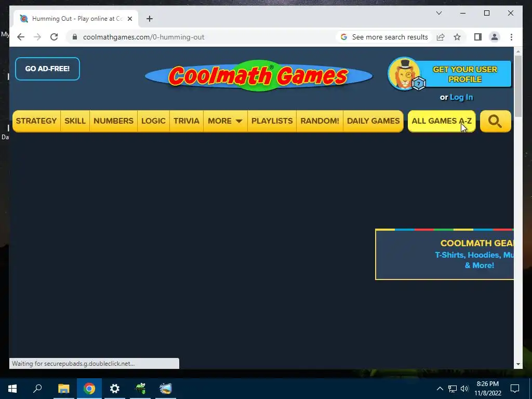Reload the current page
Image resolution: width=532 pixels, height=399 pixels.
(54, 37)
